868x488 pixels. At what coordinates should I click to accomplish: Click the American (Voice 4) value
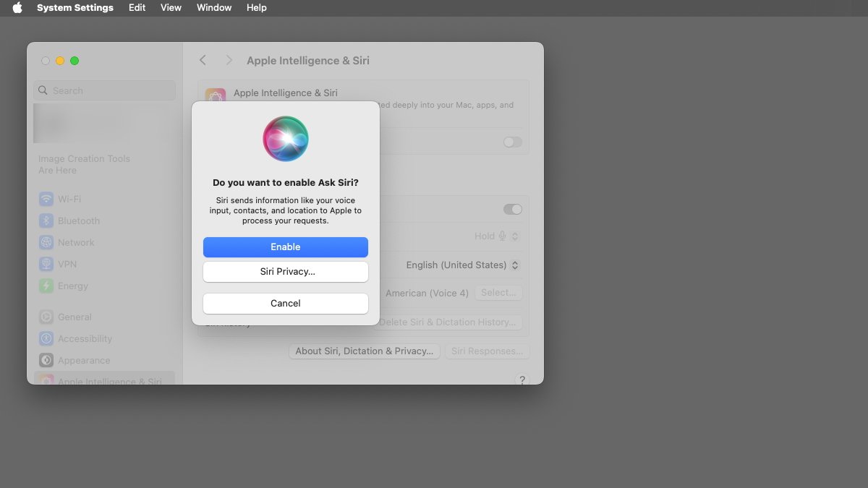tap(427, 293)
